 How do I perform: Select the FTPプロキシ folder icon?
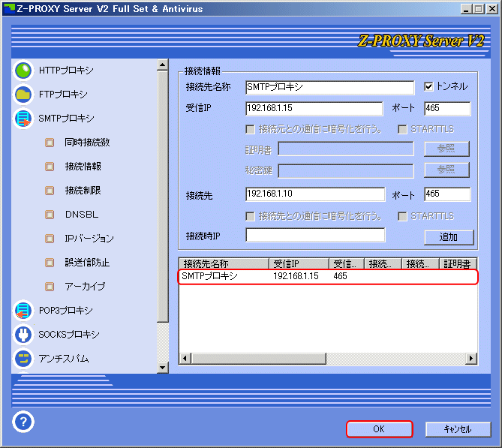(x=23, y=95)
